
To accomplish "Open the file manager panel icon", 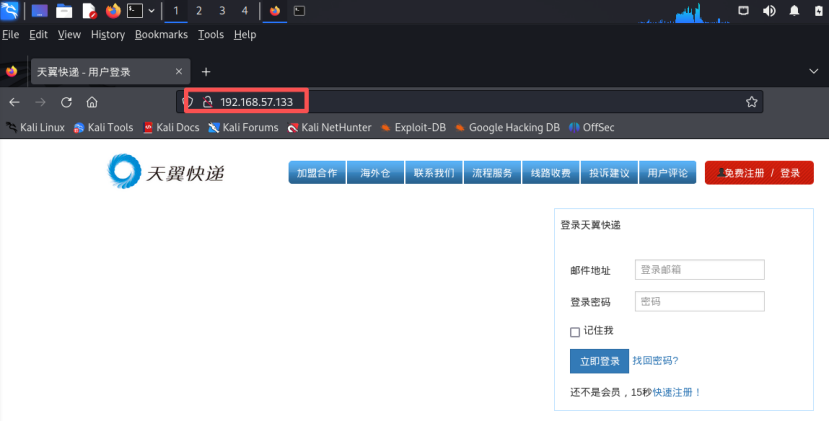I will (x=64, y=11).
